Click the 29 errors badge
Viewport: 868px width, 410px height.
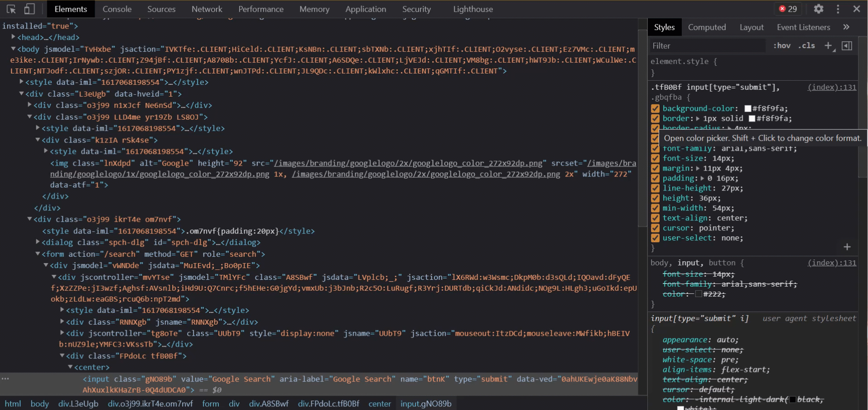[x=788, y=9]
